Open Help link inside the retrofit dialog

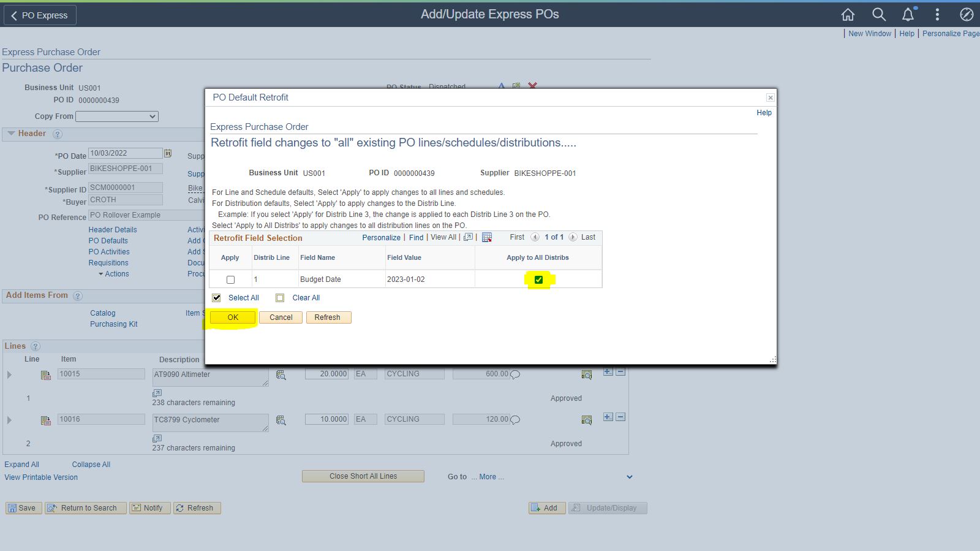pyautogui.click(x=764, y=113)
